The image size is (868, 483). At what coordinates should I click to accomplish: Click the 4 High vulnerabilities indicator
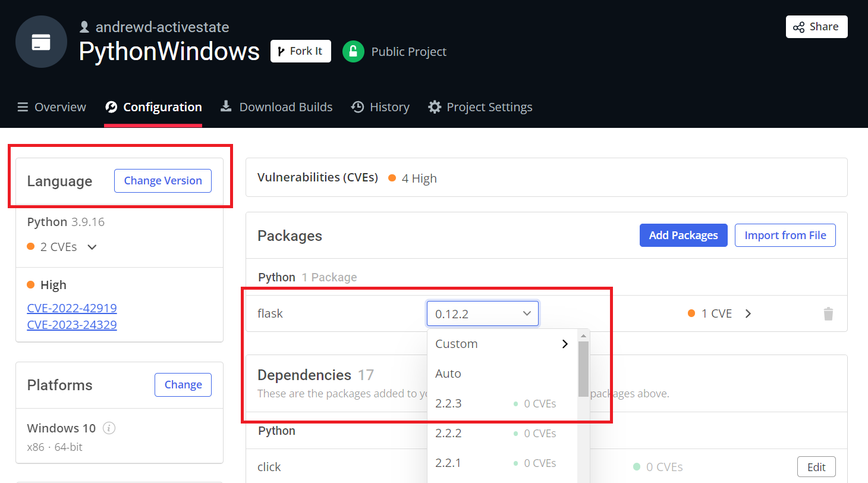(413, 178)
